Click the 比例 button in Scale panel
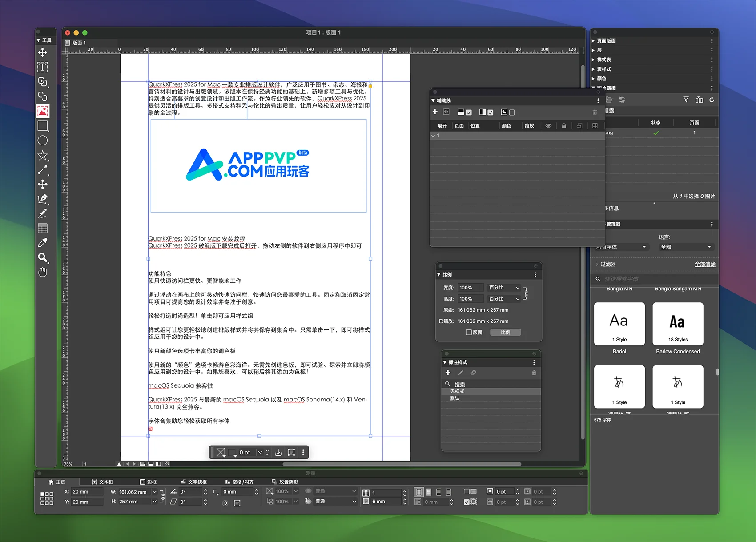This screenshot has height=542, width=756. (505, 333)
